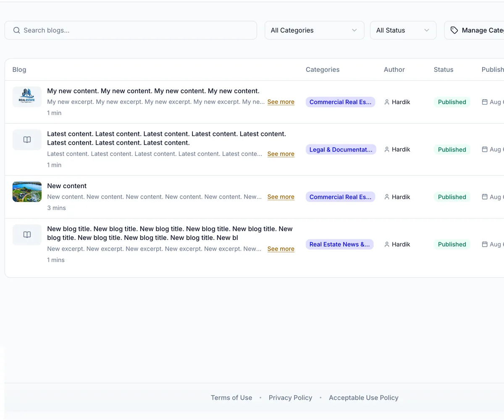Click the Status column header

tap(444, 70)
